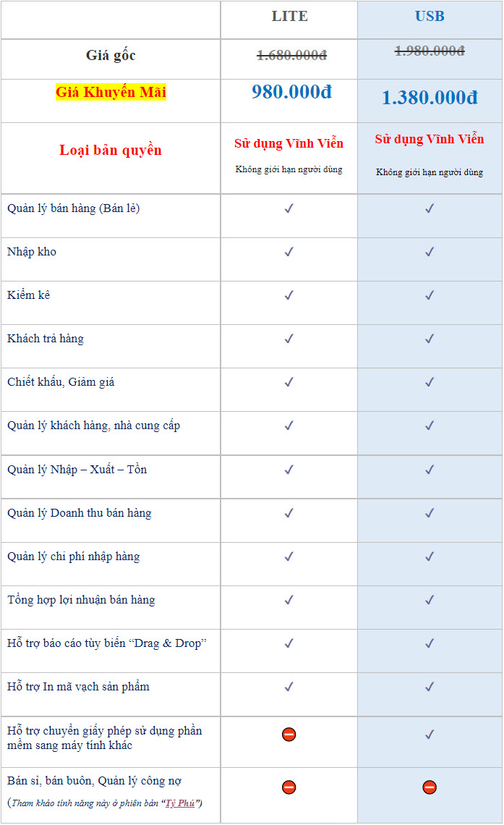The image size is (504, 825).
Task: Click the LITE column header
Action: tap(289, 17)
